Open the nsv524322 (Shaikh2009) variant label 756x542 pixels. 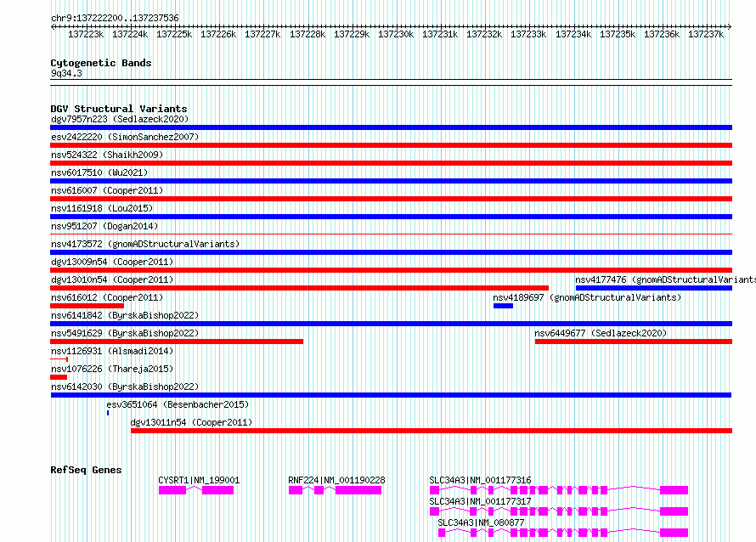(107, 155)
